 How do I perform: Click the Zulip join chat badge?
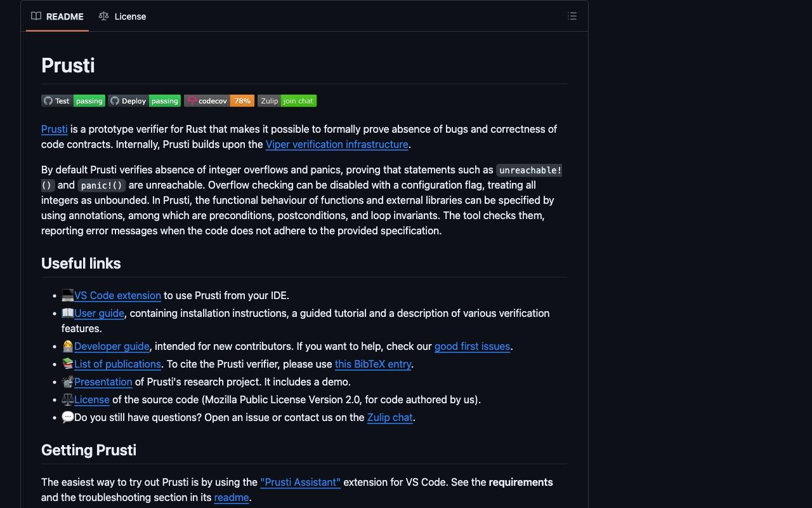[x=287, y=101]
